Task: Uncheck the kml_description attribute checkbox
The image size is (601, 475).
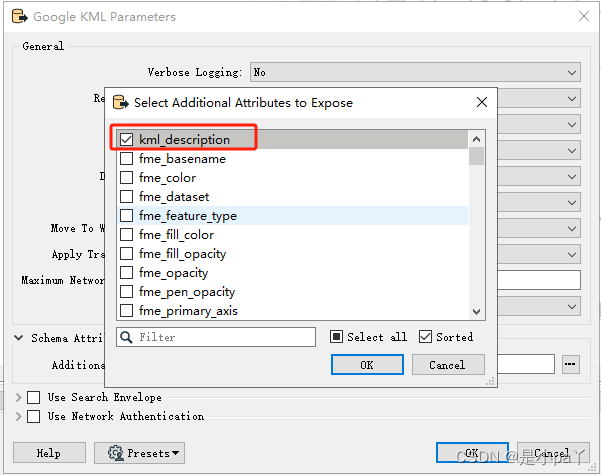Action: (126, 140)
